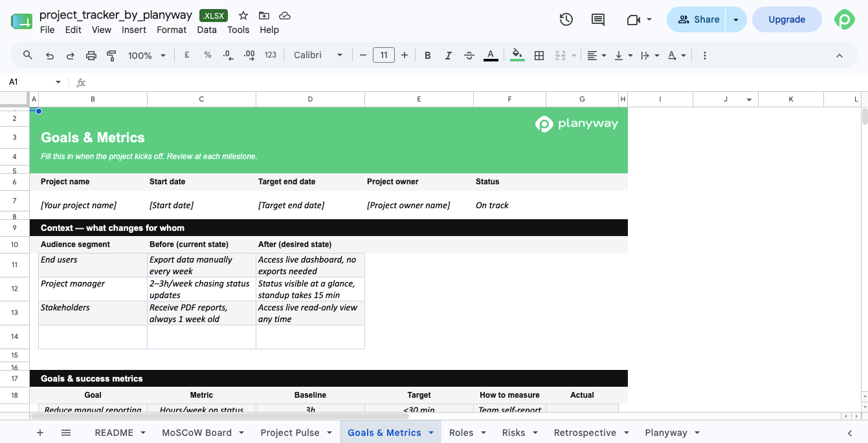The height and width of the screenshot is (443, 868).
Task: Decrease decimal places
Action: (x=228, y=56)
